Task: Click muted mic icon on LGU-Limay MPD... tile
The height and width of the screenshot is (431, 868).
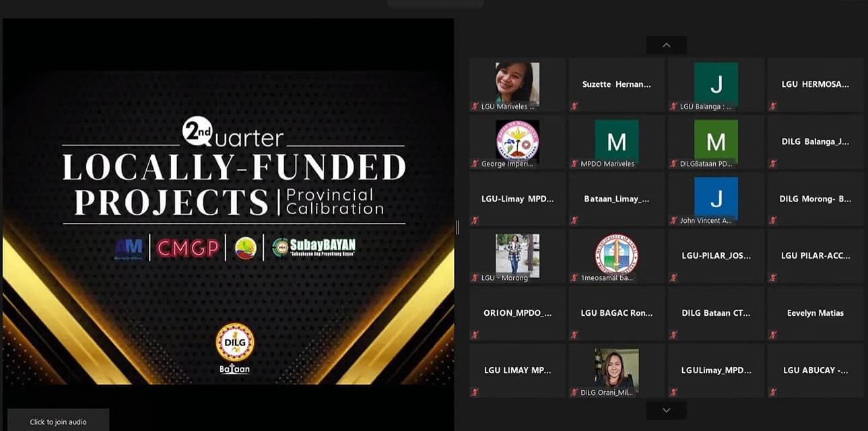Action: (475, 220)
